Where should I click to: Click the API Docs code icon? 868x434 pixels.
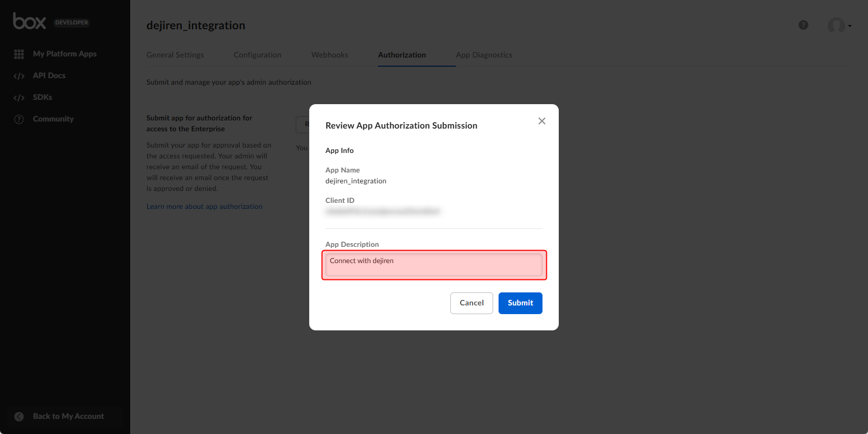pyautogui.click(x=19, y=76)
